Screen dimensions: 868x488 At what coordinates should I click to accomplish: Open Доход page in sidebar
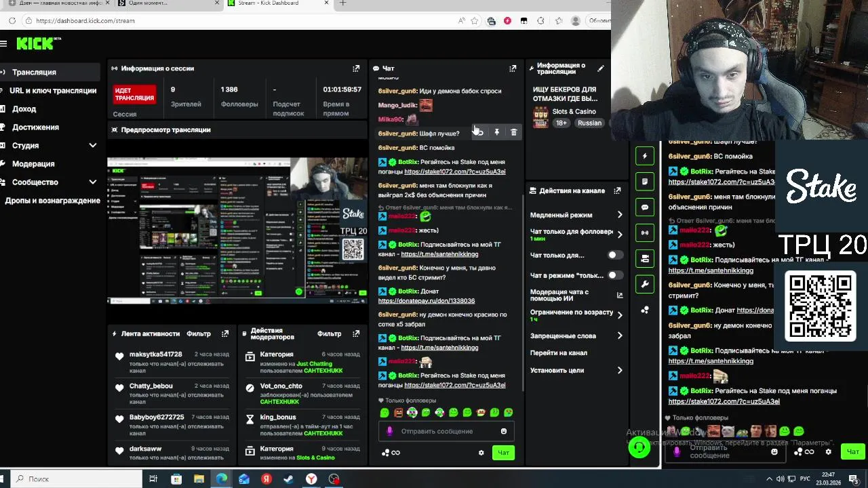tap(24, 109)
